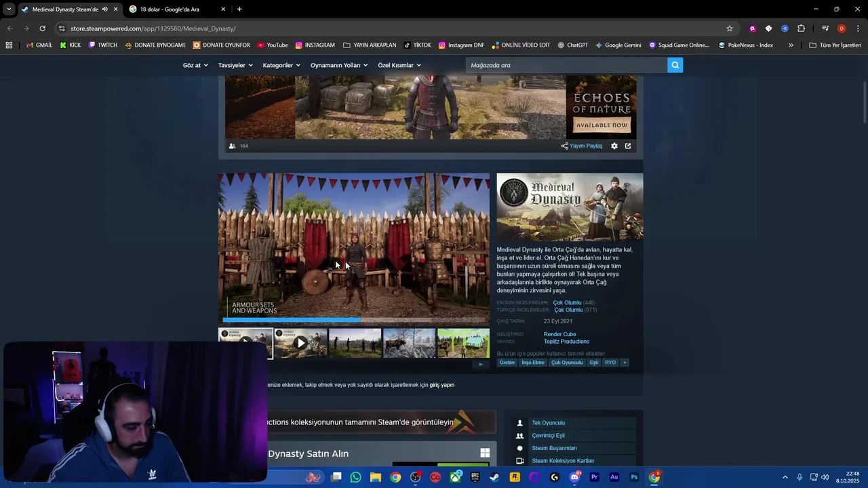The height and width of the screenshot is (488, 868).
Task: Open the broadcast settings gear icon
Action: pyautogui.click(x=614, y=146)
